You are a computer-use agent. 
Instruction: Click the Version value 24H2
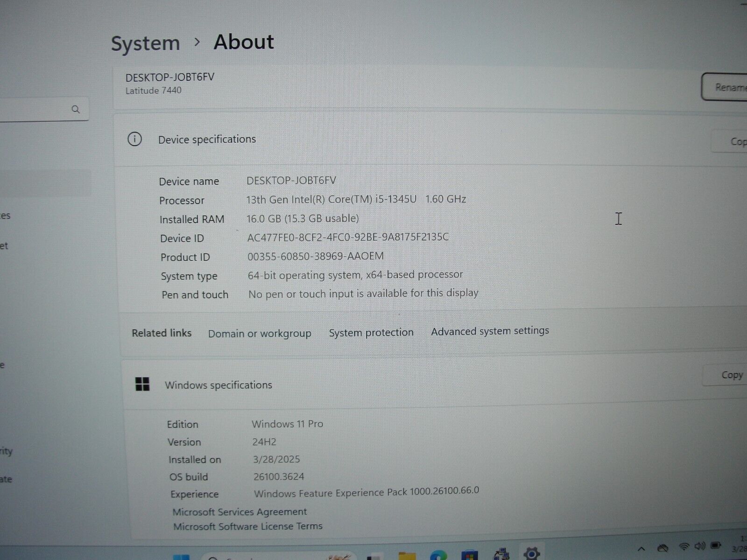coord(264,441)
